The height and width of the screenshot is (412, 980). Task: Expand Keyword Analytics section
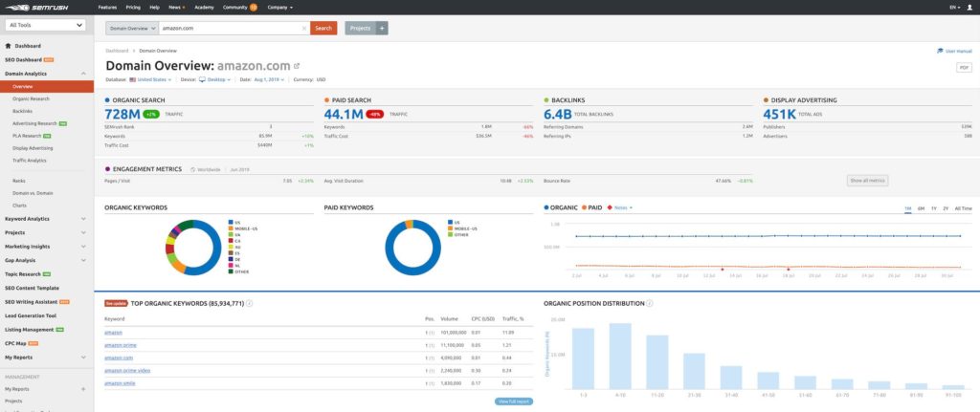coord(84,219)
